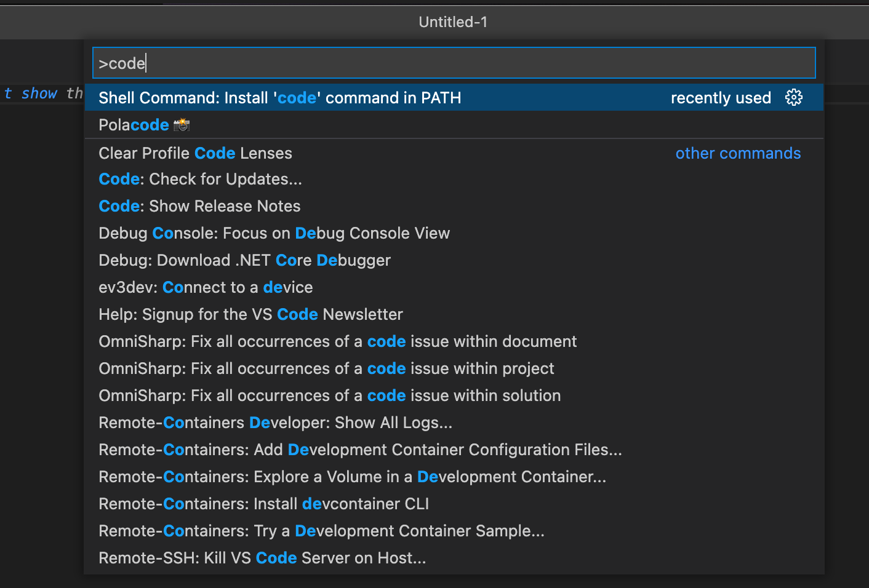The height and width of the screenshot is (588, 869).
Task: Run Shell Command: Install 'code' command in PATH
Action: click(454, 97)
